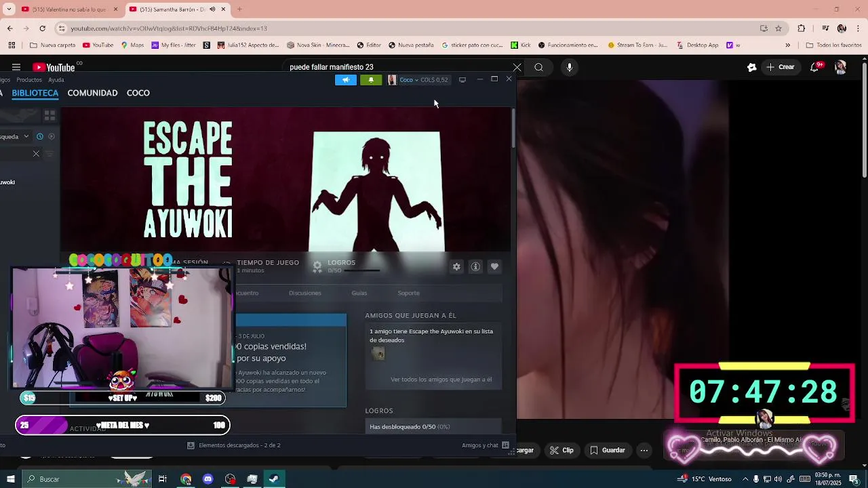Open Steam Ayuda menu

pyautogui.click(x=56, y=80)
